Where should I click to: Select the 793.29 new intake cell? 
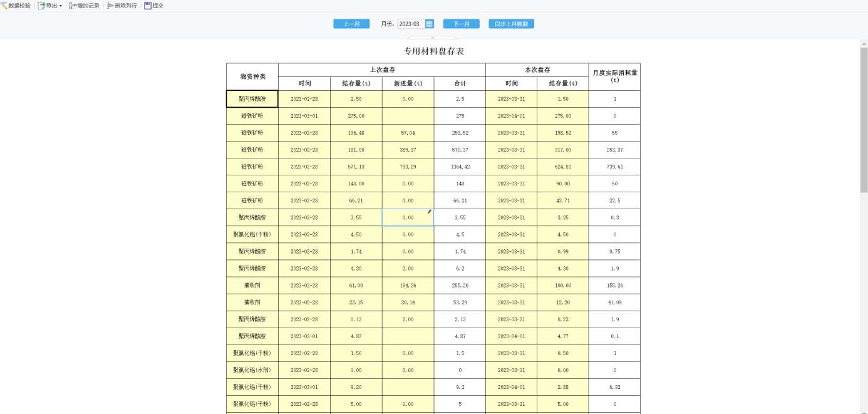pos(408,167)
